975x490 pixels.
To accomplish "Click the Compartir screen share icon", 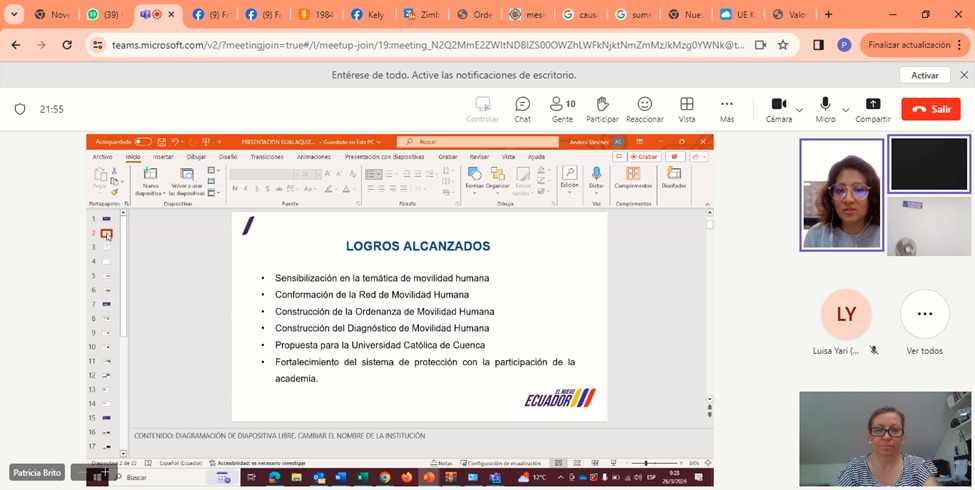I will (x=872, y=105).
